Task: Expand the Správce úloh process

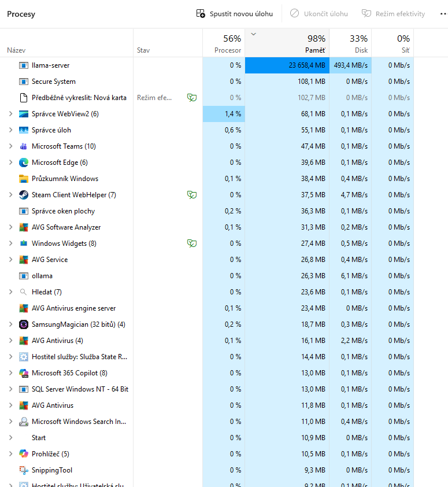Action: point(10,130)
